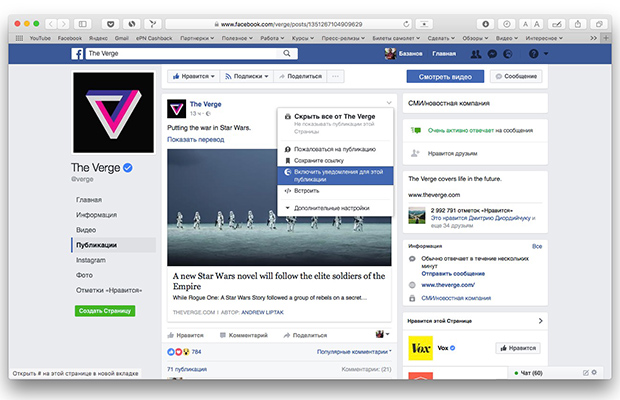Click the Создать Страницу button
The height and width of the screenshot is (400, 620).
(105, 311)
